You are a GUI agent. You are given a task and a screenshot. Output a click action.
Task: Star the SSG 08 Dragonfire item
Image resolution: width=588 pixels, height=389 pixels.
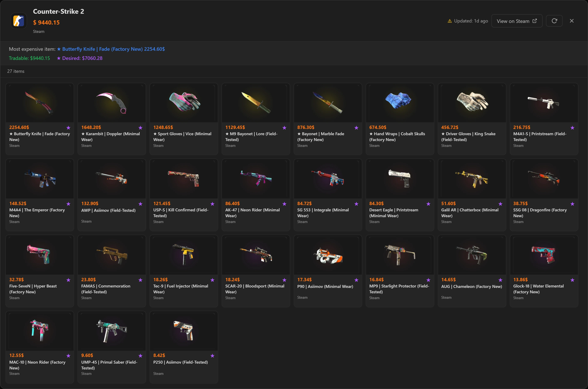click(x=572, y=204)
